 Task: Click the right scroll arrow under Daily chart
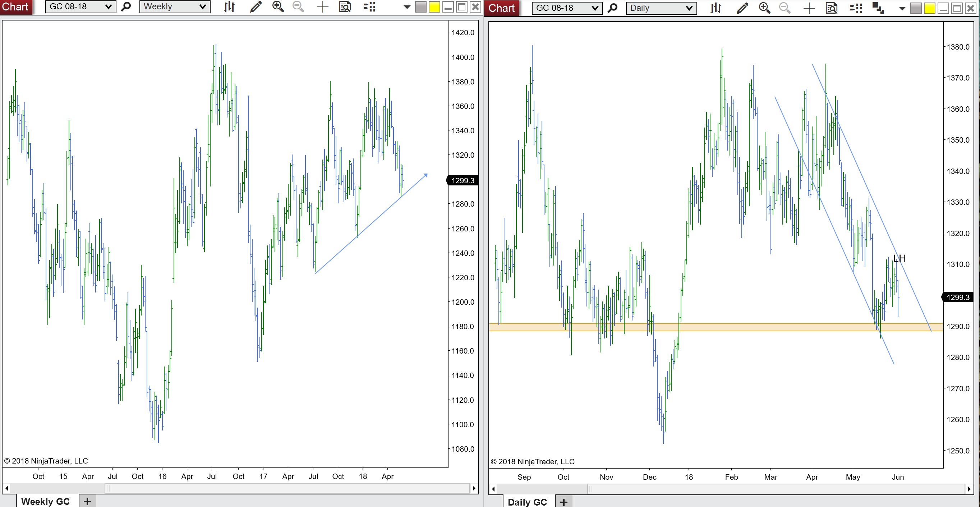tap(969, 489)
